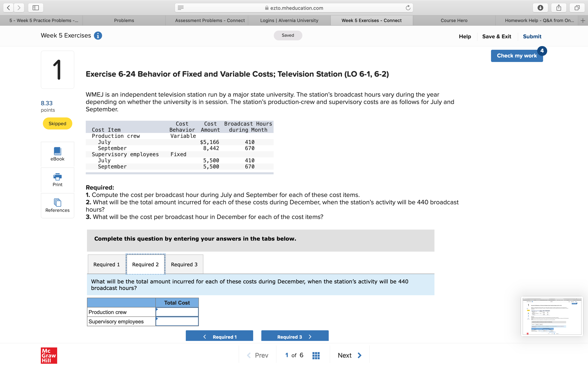
Task: Reload the page with refresh icon
Action: click(x=408, y=8)
